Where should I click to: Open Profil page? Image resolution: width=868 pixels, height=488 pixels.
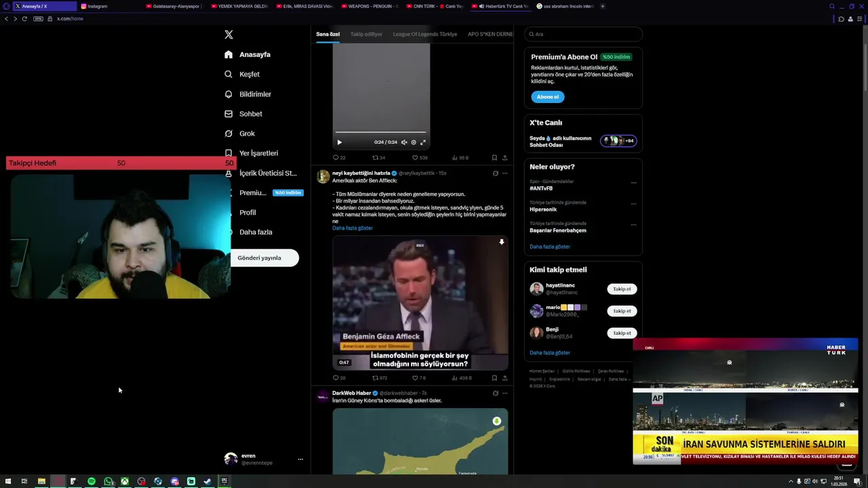click(248, 212)
